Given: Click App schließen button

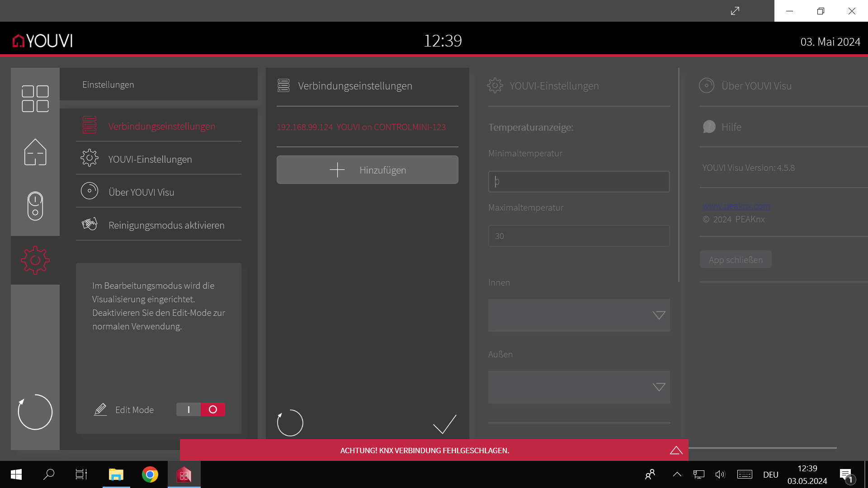Looking at the screenshot, I should [736, 260].
